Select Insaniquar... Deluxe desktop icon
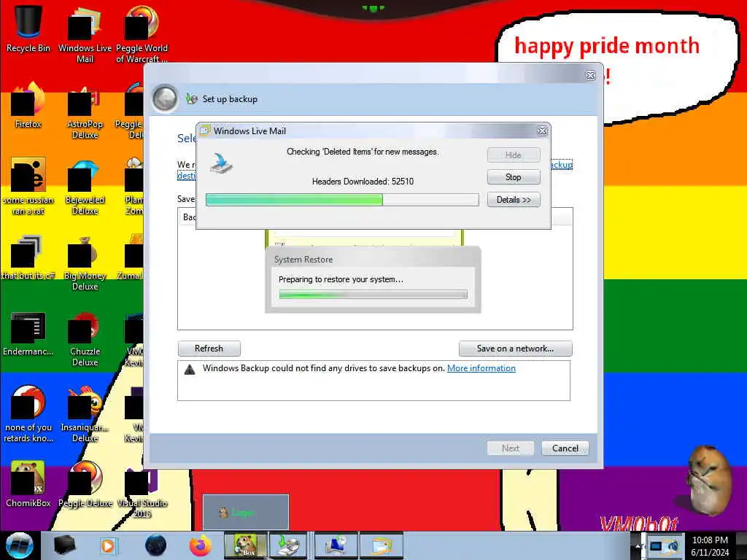 click(85, 414)
